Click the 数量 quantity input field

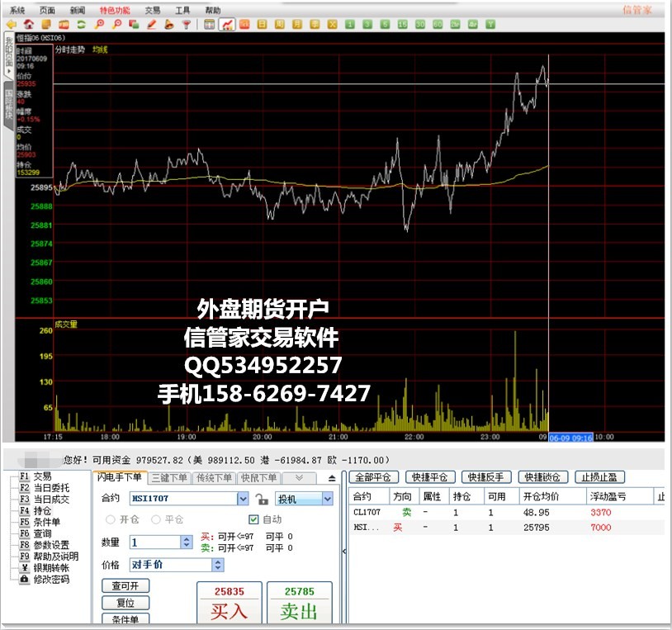coord(155,542)
